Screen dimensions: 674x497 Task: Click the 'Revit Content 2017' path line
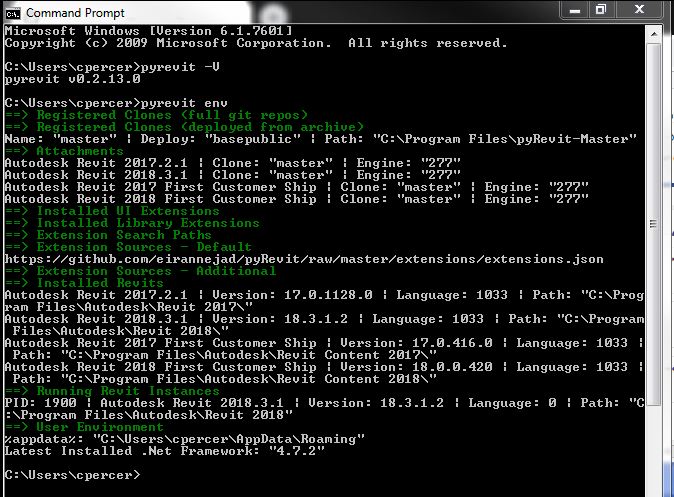coord(224,356)
